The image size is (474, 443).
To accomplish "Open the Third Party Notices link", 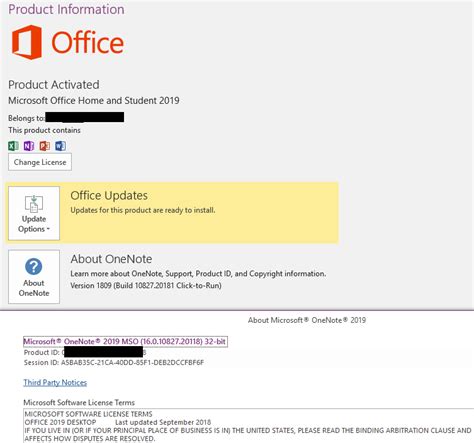I will pyautogui.click(x=55, y=383).
